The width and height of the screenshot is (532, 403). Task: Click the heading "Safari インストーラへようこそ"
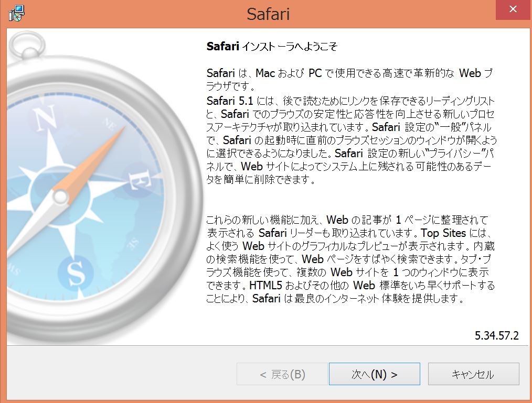tap(271, 46)
